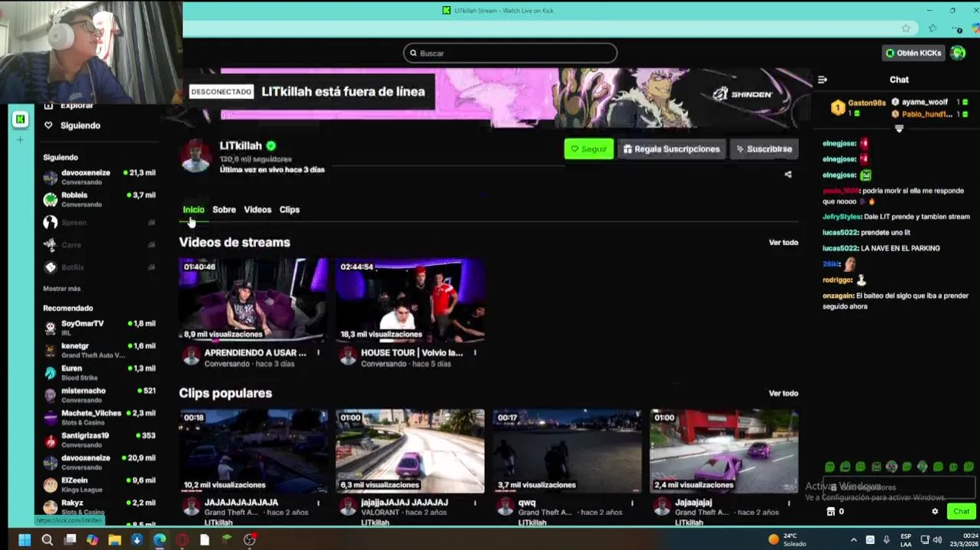The width and height of the screenshot is (980, 550).
Task: Open offline Spreen channel in sidebar
Action: (99, 222)
